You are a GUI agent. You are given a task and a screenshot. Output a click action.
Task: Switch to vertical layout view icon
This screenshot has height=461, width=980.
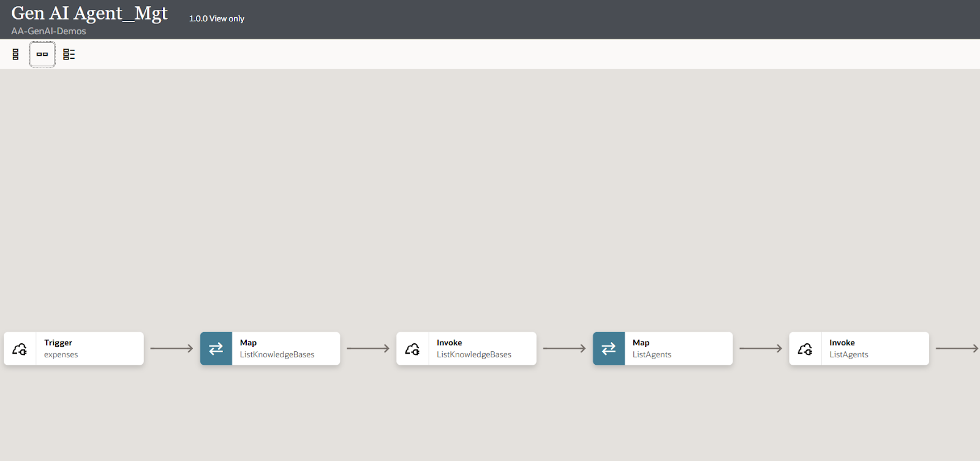(15, 55)
